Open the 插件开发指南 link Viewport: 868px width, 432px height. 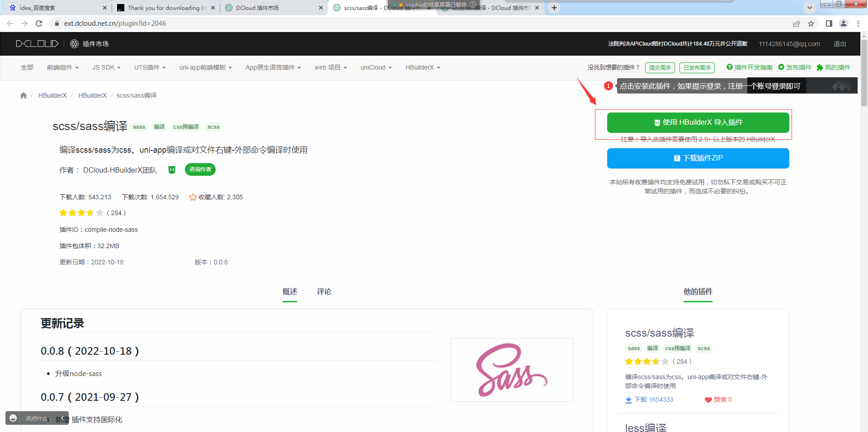point(750,67)
